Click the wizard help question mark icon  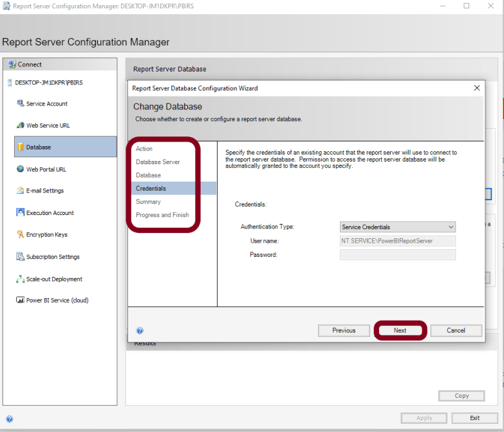click(x=140, y=331)
